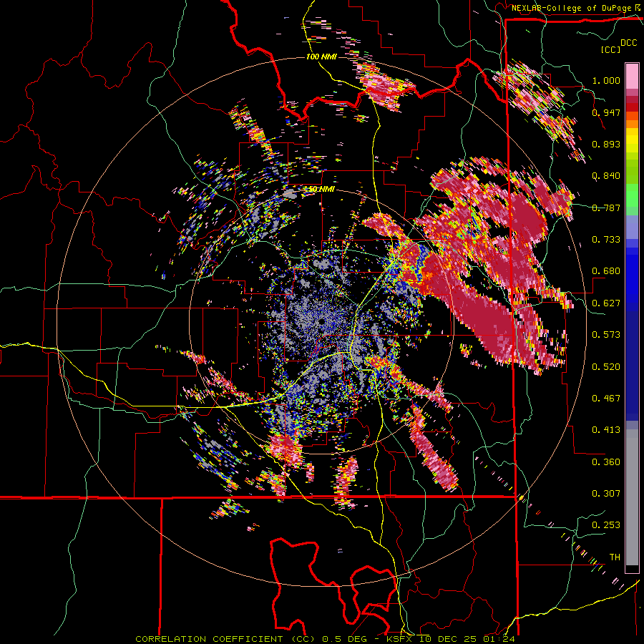
Task: Click the 0.680 scale value
Action: click(x=606, y=271)
